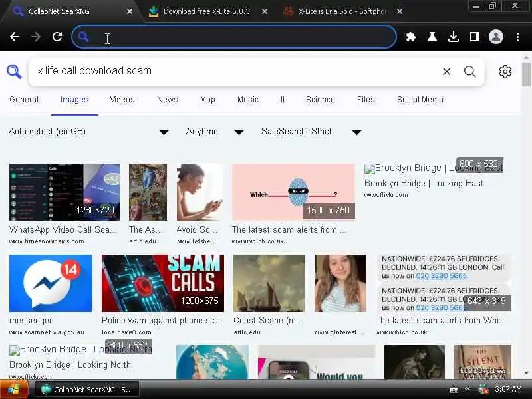Click www.timesnownews.com source text
Image resolution: width=532 pixels, height=399 pixels.
coord(47,241)
